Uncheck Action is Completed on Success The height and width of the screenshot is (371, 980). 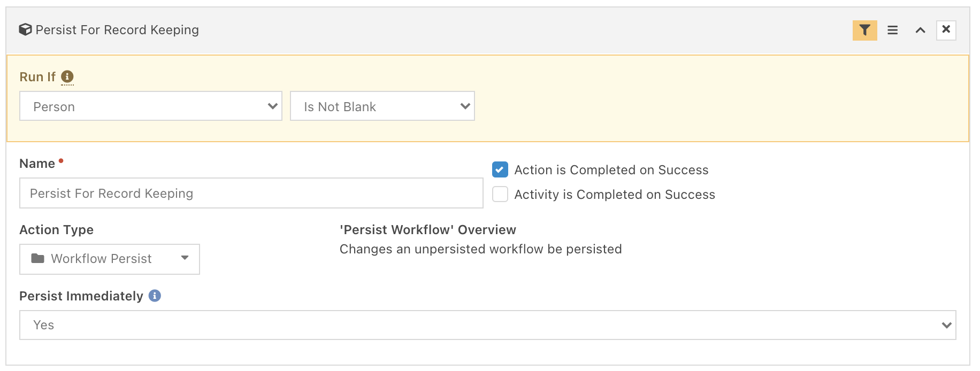pyautogui.click(x=500, y=169)
